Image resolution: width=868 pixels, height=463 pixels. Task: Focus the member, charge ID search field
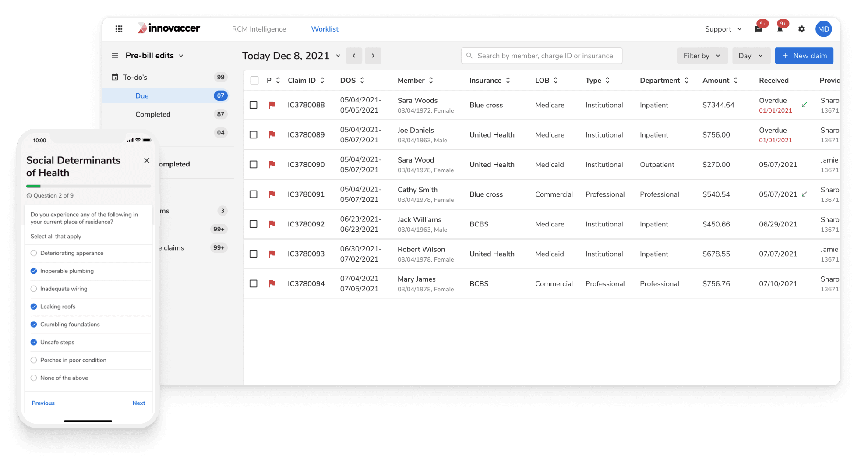[542, 56]
